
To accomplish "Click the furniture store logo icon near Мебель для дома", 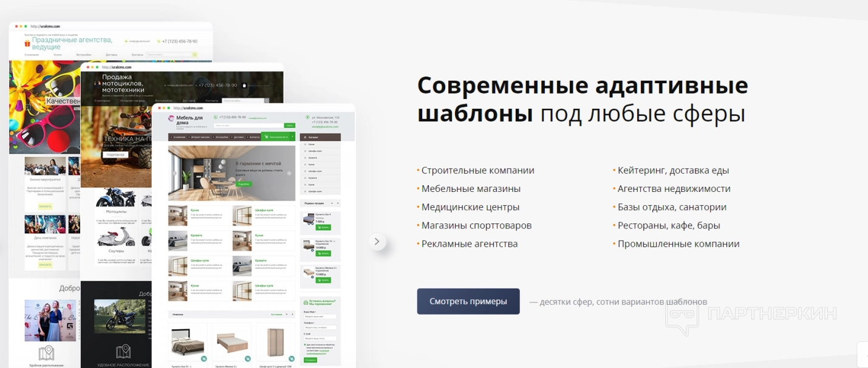I will click(171, 119).
